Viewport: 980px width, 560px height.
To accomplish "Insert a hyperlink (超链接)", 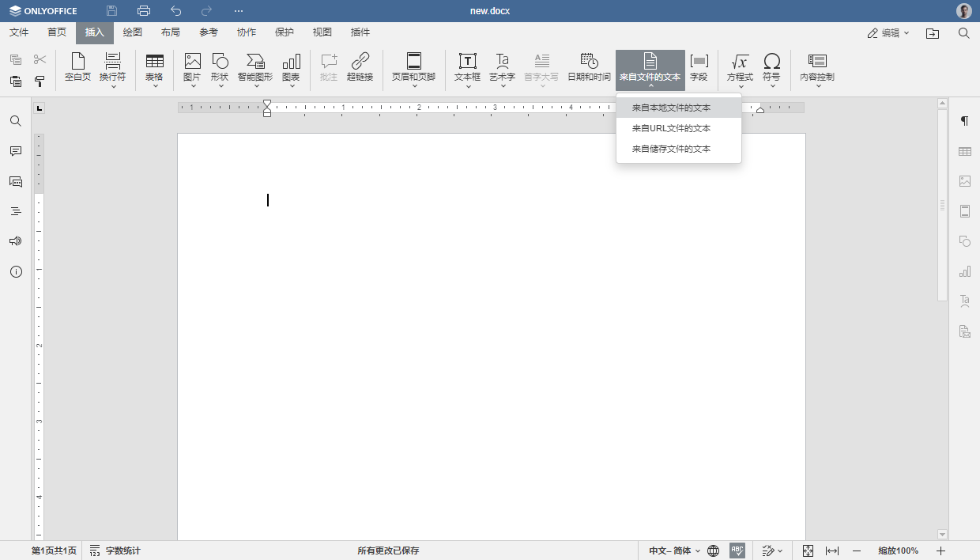I will coord(360,68).
